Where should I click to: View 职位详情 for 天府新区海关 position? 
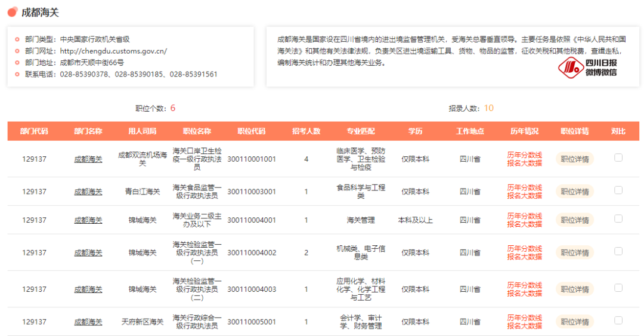[575, 322]
